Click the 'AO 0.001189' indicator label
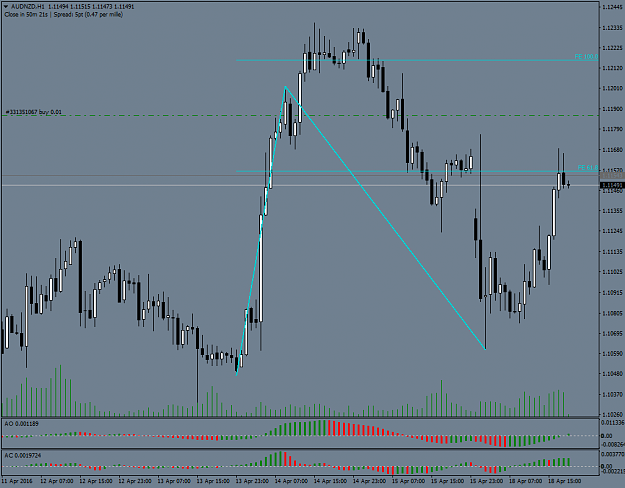 coord(22,423)
